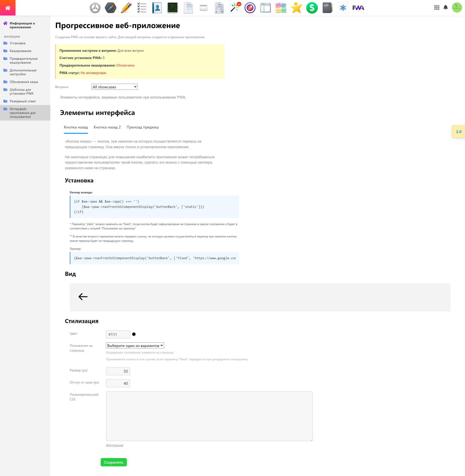465x476 pixels.
Task: Open the green binary matrix app icon
Action: [173, 8]
